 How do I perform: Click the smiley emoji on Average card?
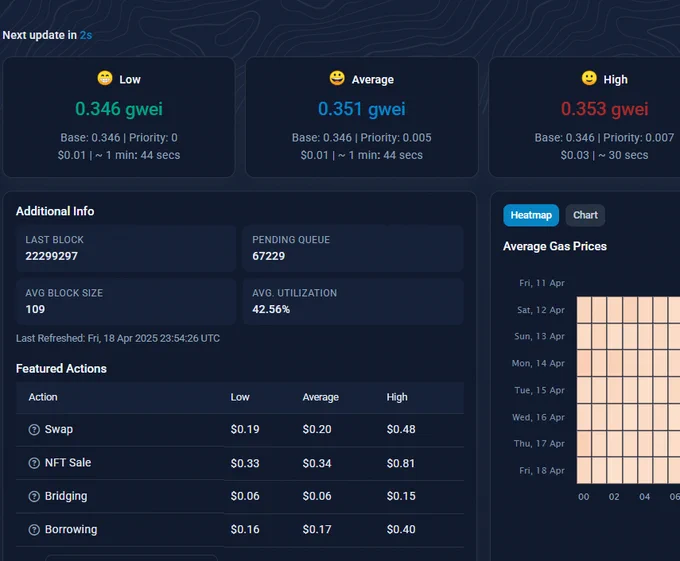[x=337, y=78]
